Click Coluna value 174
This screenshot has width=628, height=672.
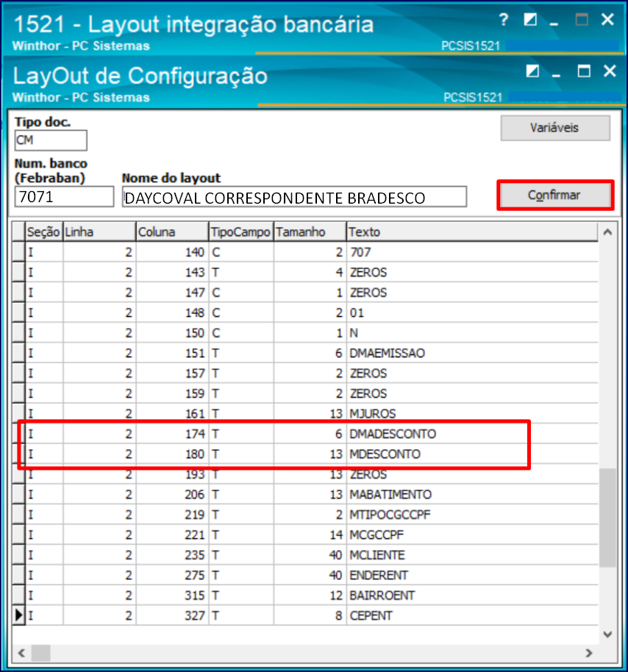tap(172, 434)
